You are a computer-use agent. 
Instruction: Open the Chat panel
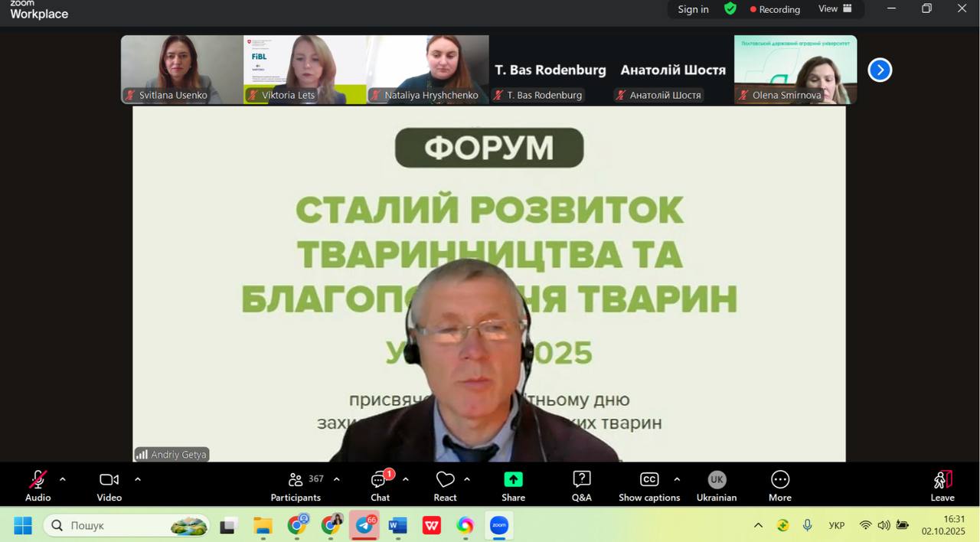point(380,486)
